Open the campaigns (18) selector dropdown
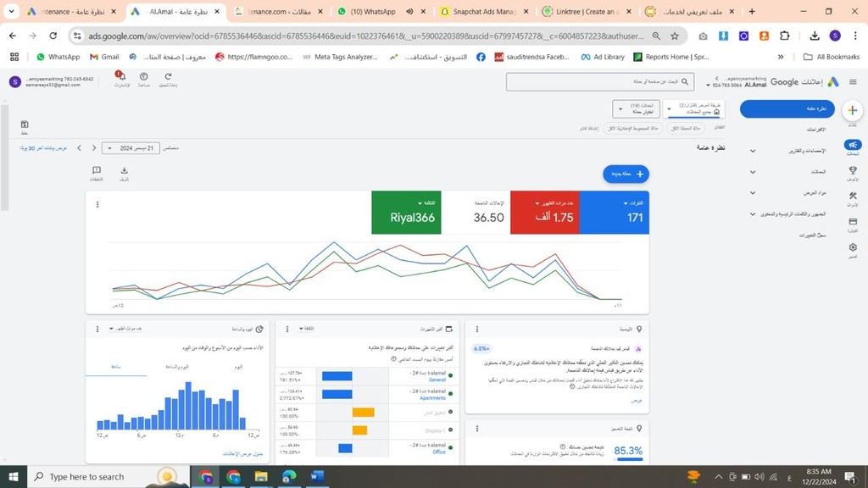The height and width of the screenshot is (488, 868). click(636, 108)
